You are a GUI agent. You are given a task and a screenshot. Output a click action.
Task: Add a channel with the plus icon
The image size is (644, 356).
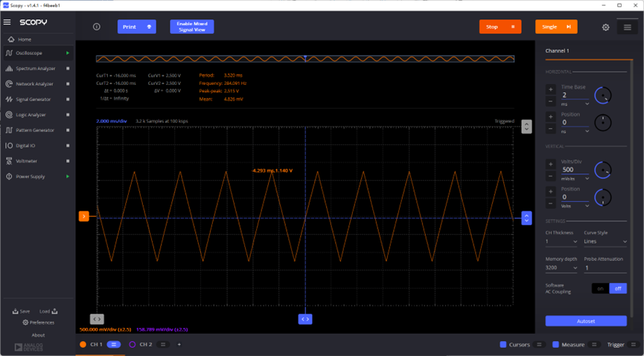pyautogui.click(x=179, y=345)
